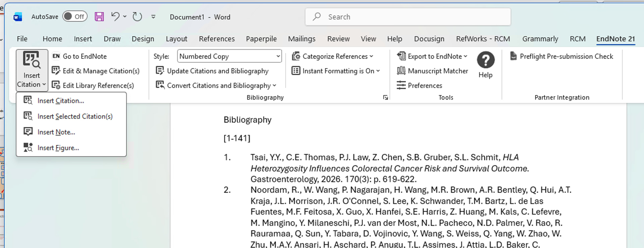Screen dimensions: 644x248
Task: Select Insert Selected Citation(s) menu item
Action: point(75,116)
